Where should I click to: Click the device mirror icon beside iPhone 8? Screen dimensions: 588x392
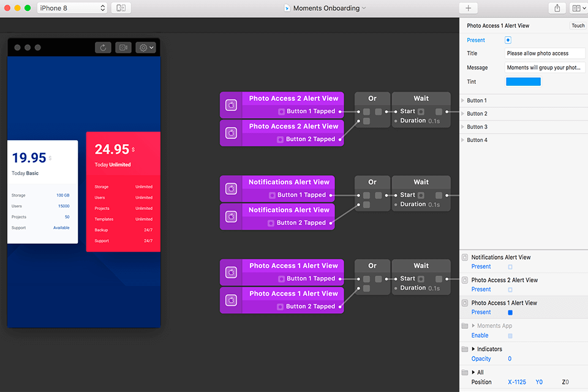click(121, 8)
